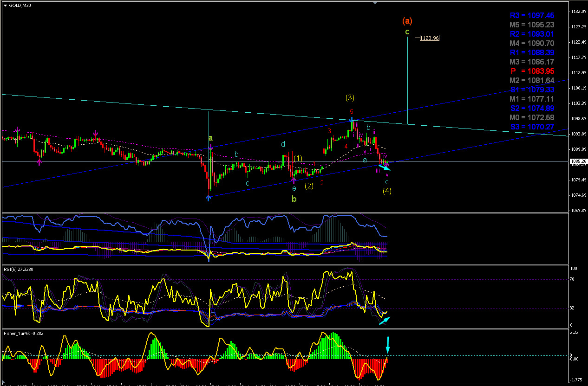Click the S3 = 1070.27 pivot label

[x=532, y=127]
